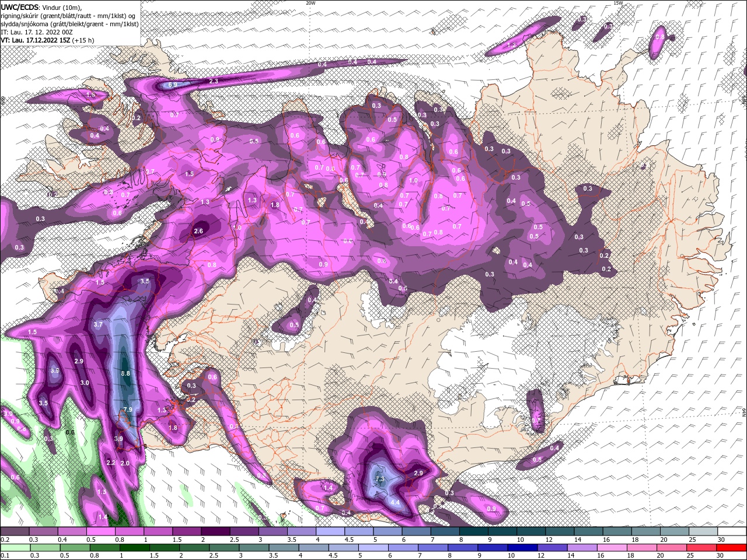The image size is (747, 560).
Task: Click the 7.3 value on the south coast
Action: pos(380,480)
